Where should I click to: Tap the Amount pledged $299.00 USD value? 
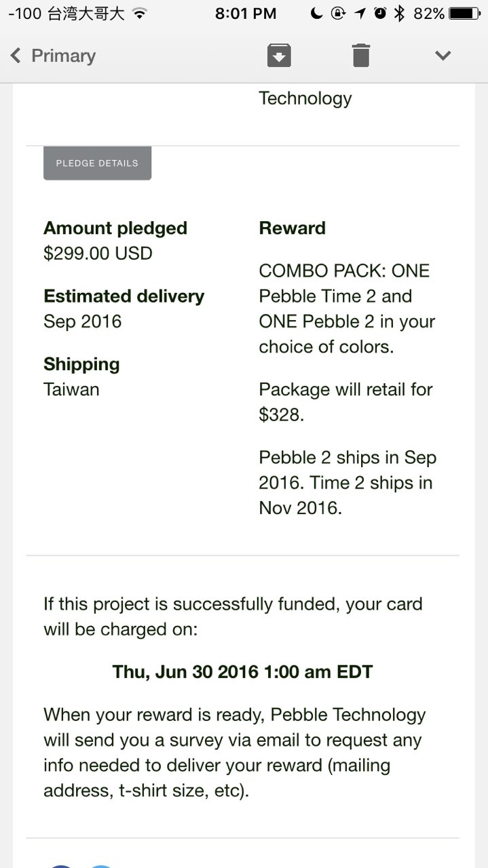click(x=98, y=254)
